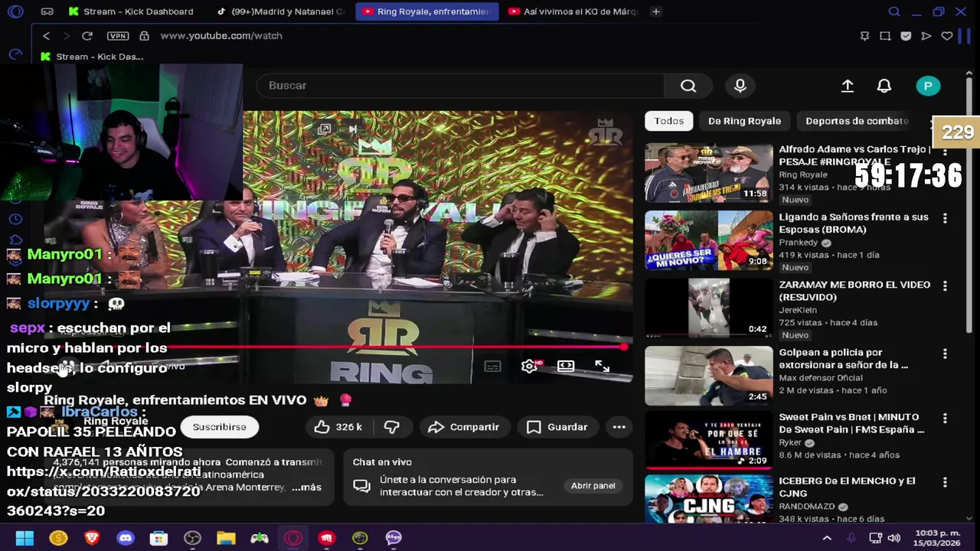Open the browser snapshot tool icon

pos(885,36)
